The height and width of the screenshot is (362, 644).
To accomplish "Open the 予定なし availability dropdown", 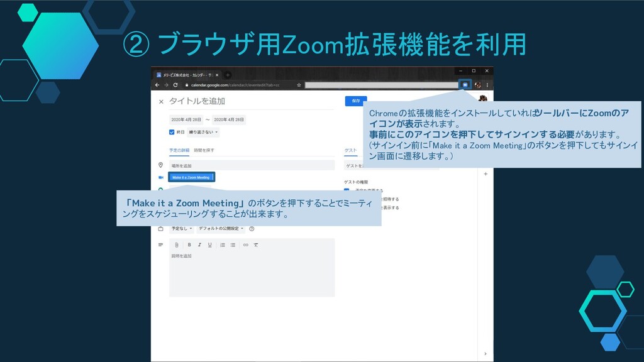I will point(182,229).
